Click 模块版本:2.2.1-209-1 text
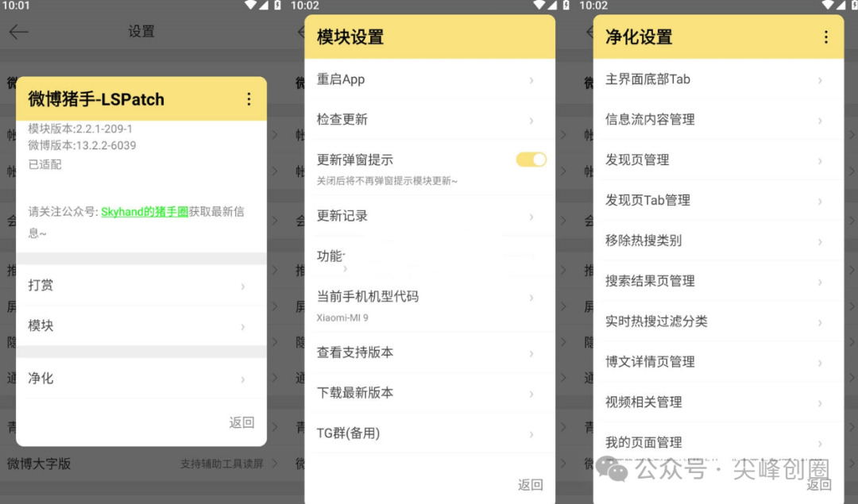The width and height of the screenshot is (858, 504). (80, 129)
